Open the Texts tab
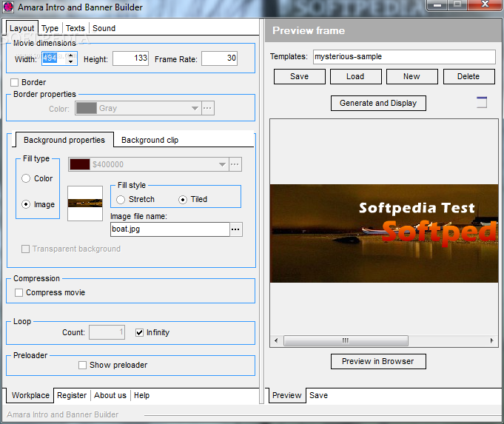This screenshot has width=504, height=424. pyautogui.click(x=75, y=28)
